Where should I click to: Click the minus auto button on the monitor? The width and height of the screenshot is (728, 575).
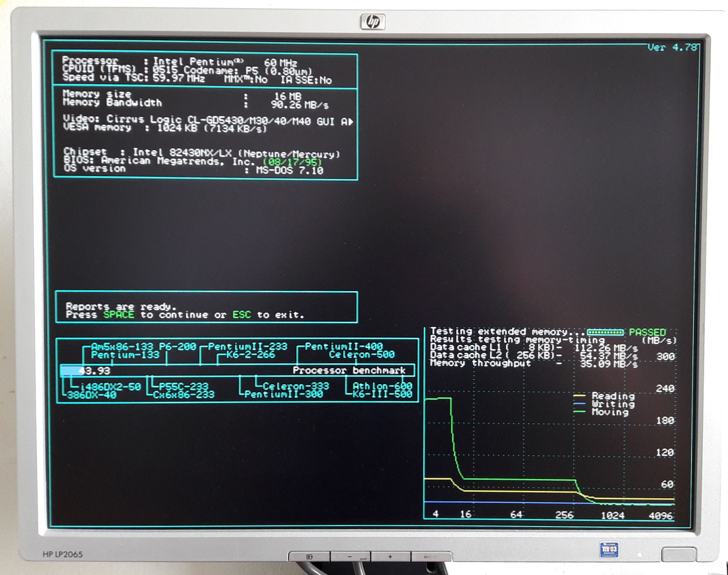(350, 557)
